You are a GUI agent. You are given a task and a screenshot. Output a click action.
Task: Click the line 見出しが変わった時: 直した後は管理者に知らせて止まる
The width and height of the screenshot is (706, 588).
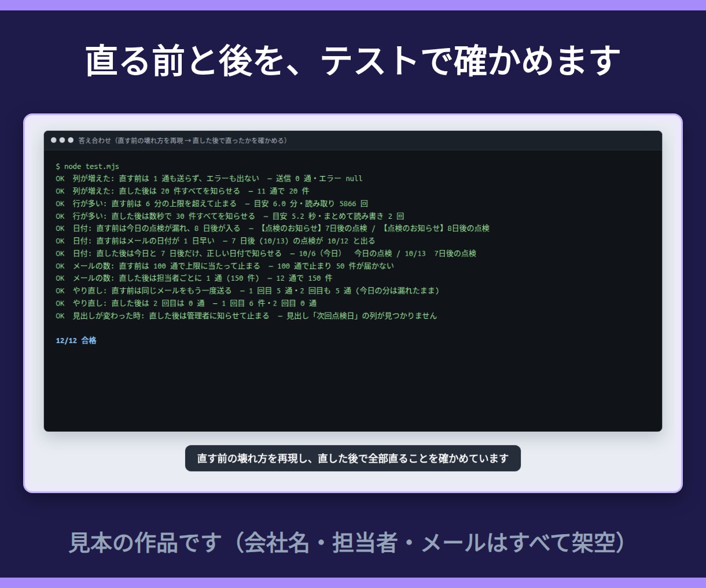246,316
